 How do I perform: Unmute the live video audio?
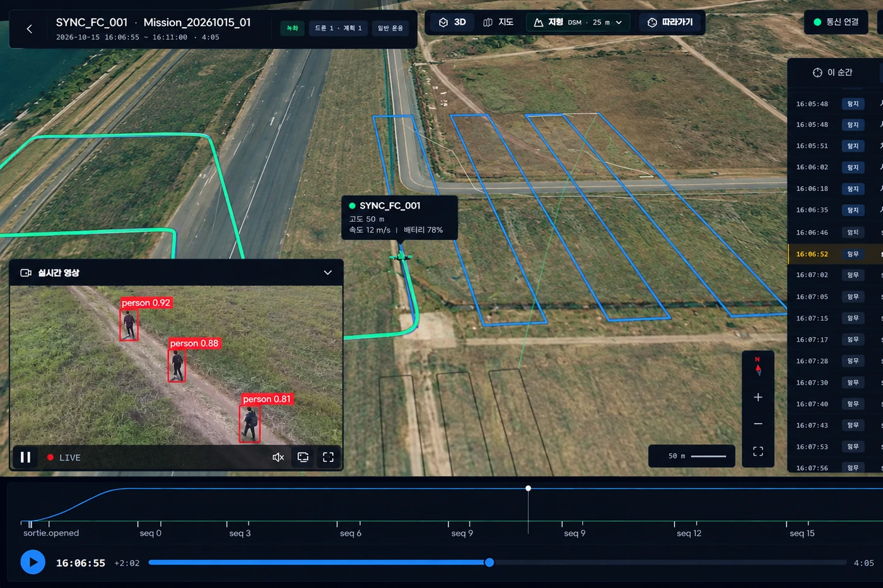278,457
